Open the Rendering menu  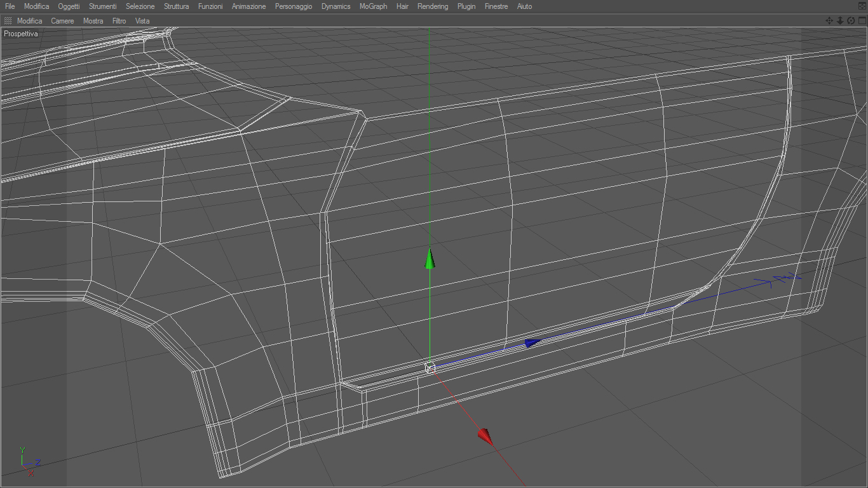click(433, 6)
